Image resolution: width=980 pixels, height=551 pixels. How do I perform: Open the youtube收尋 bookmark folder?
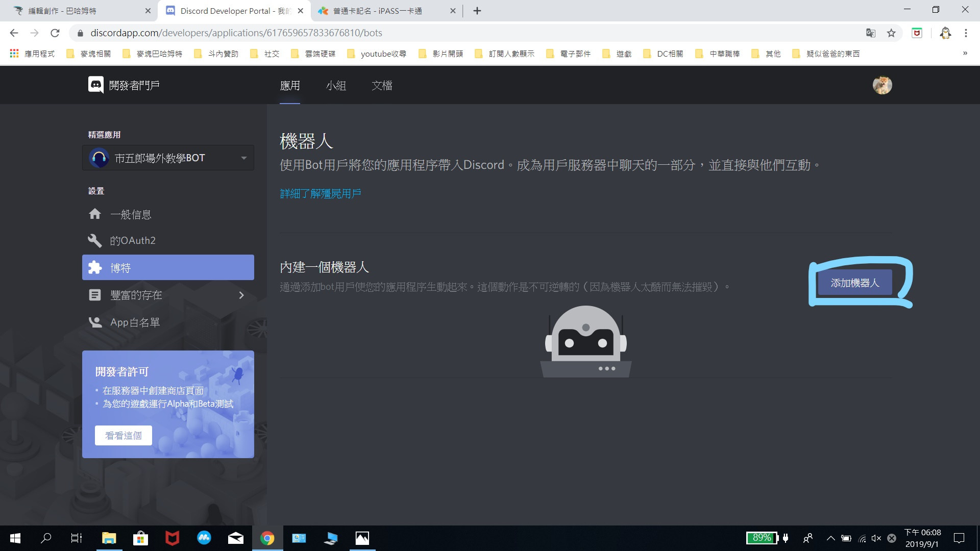click(x=377, y=54)
